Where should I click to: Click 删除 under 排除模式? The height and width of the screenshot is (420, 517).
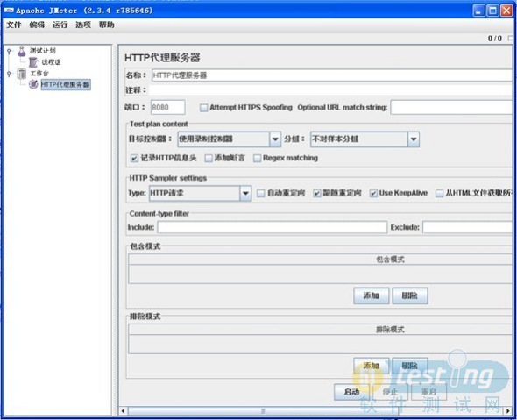coord(410,366)
